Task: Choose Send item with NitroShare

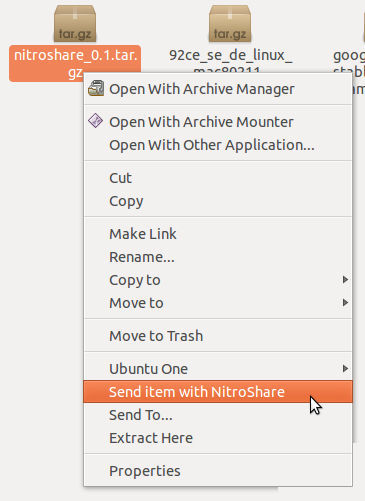Action: click(x=218, y=392)
